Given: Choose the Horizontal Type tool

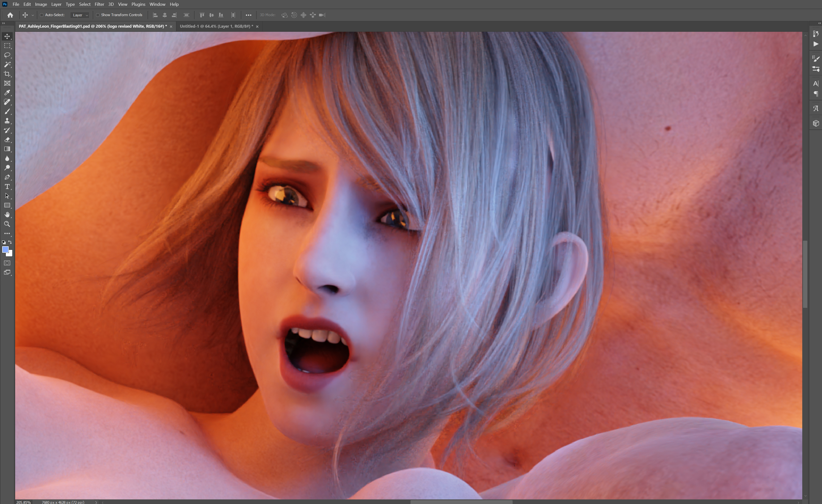Looking at the screenshot, I should pyautogui.click(x=7, y=187).
